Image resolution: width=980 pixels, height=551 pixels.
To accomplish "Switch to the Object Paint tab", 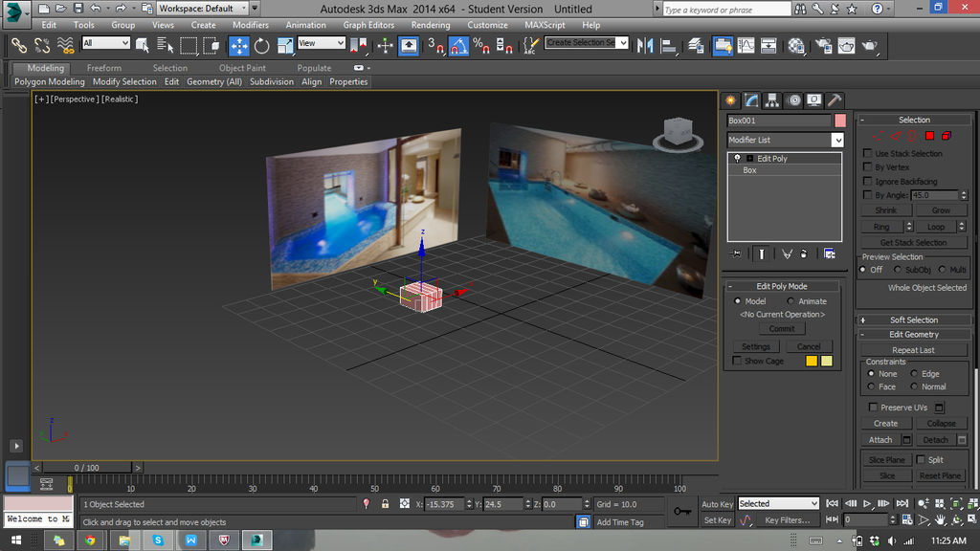I will click(x=242, y=68).
